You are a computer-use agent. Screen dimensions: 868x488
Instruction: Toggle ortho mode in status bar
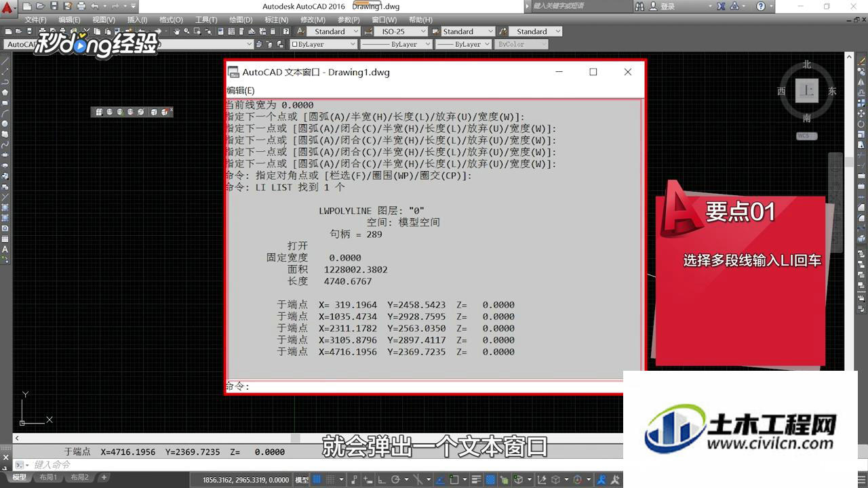pos(381,480)
